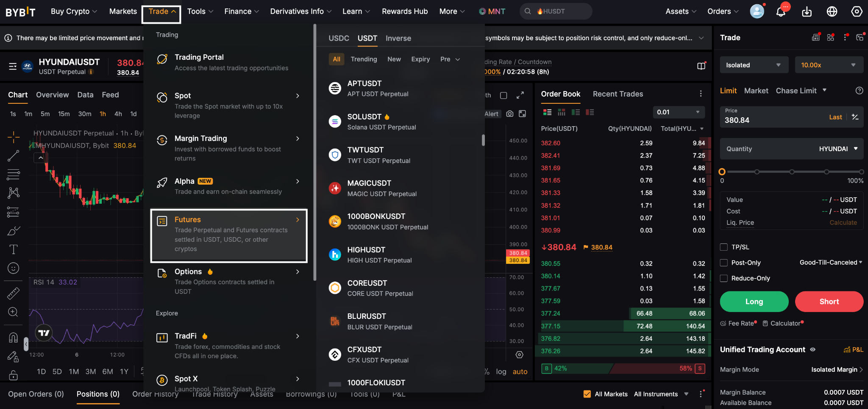This screenshot has height=409, width=868.
Task: Open the language globe icon
Action: pos(832,11)
